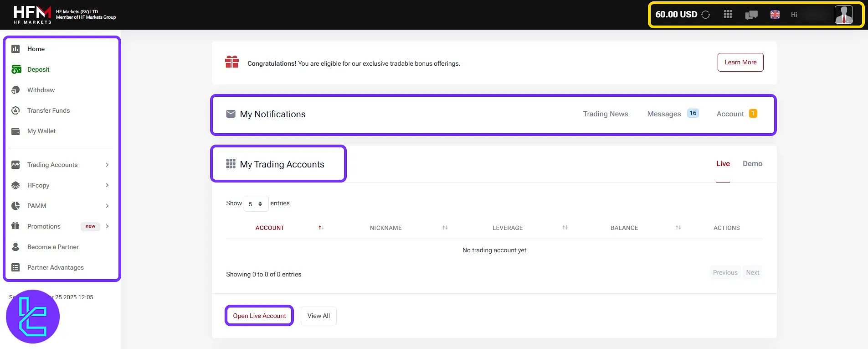Open the Deposit link in sidebar
Screen dimensions: 868x349
(38, 69)
